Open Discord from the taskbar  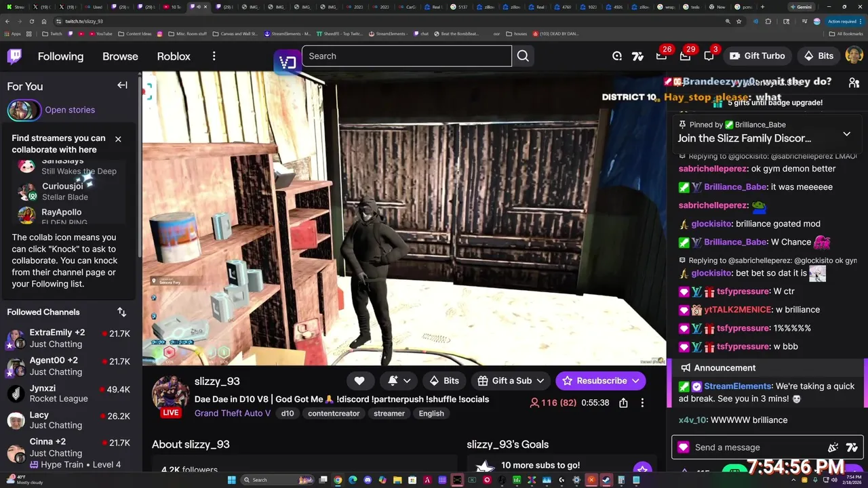pos(368,480)
